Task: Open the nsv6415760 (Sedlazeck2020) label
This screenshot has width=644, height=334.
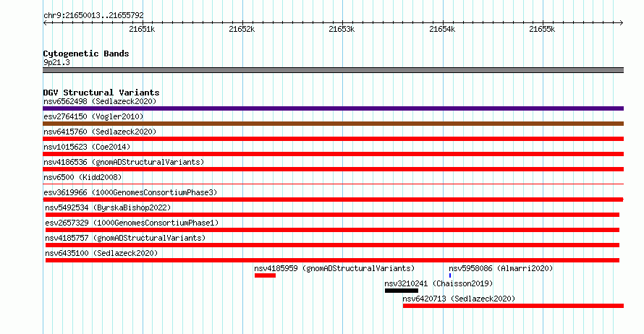Action: click(100, 132)
